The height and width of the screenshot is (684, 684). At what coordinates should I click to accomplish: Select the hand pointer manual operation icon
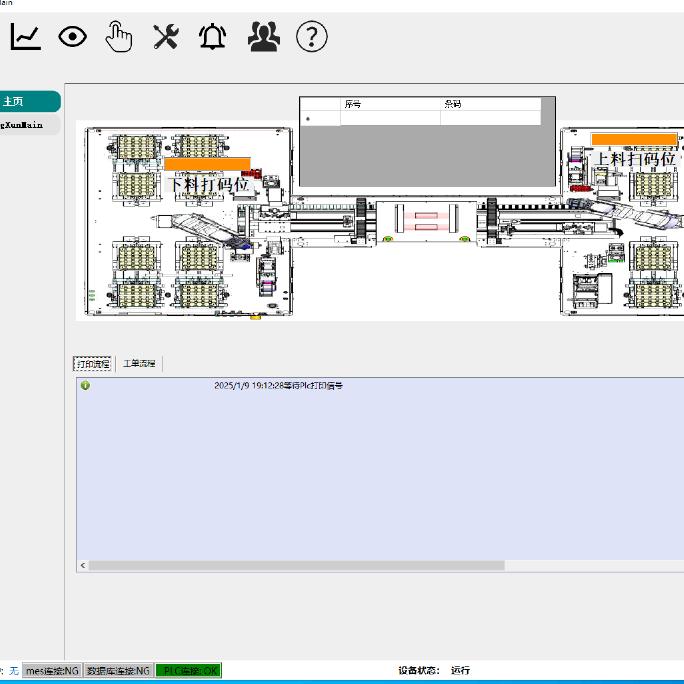[x=119, y=37]
